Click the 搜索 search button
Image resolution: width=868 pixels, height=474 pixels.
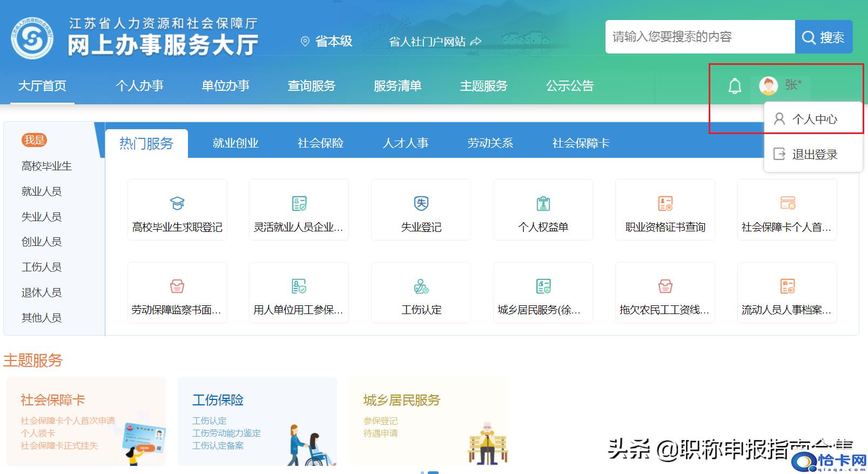click(x=823, y=37)
